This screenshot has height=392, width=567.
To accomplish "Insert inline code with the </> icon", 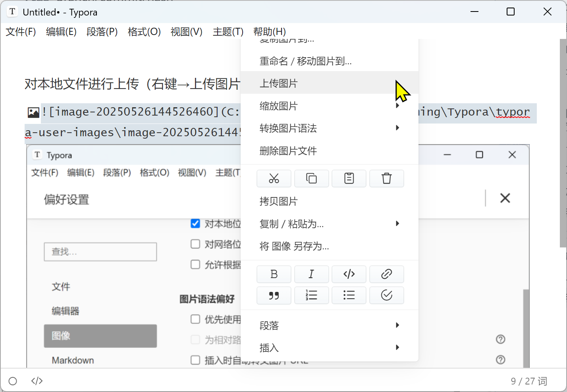I will [349, 274].
